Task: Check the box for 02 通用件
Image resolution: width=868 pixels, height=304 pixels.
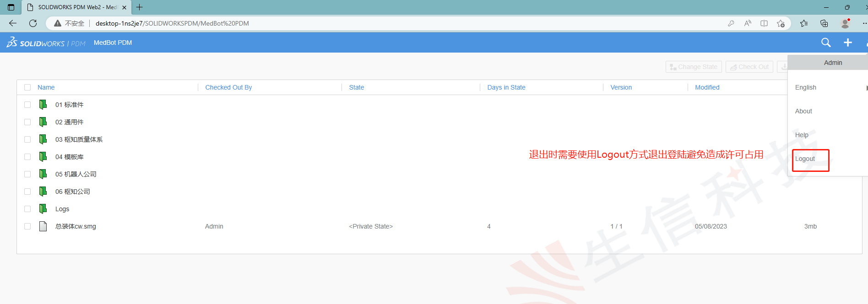Action: coord(27,122)
